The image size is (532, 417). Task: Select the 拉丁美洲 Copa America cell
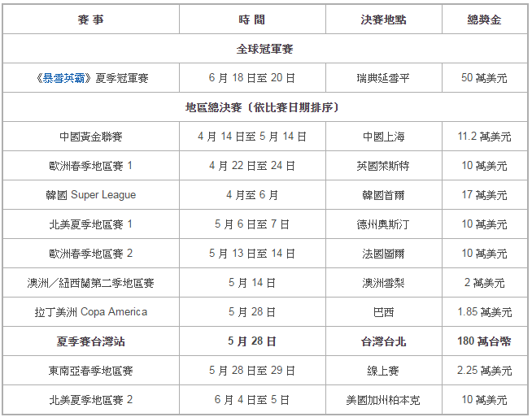pyautogui.click(x=90, y=312)
